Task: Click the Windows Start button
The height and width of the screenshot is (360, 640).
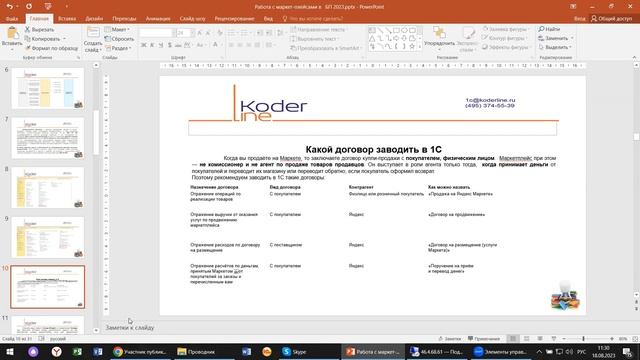Action: [9, 351]
